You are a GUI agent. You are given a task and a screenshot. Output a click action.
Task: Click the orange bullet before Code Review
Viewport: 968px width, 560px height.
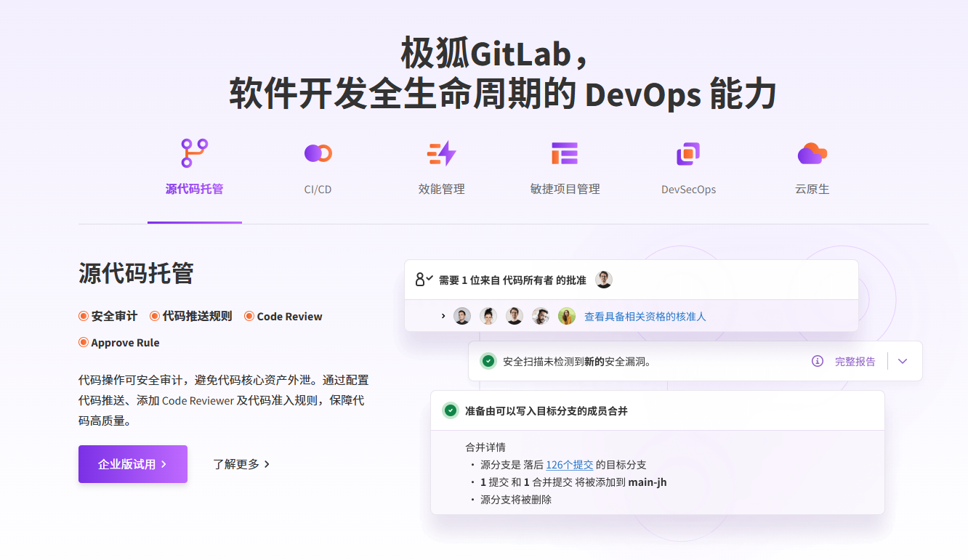[249, 316]
